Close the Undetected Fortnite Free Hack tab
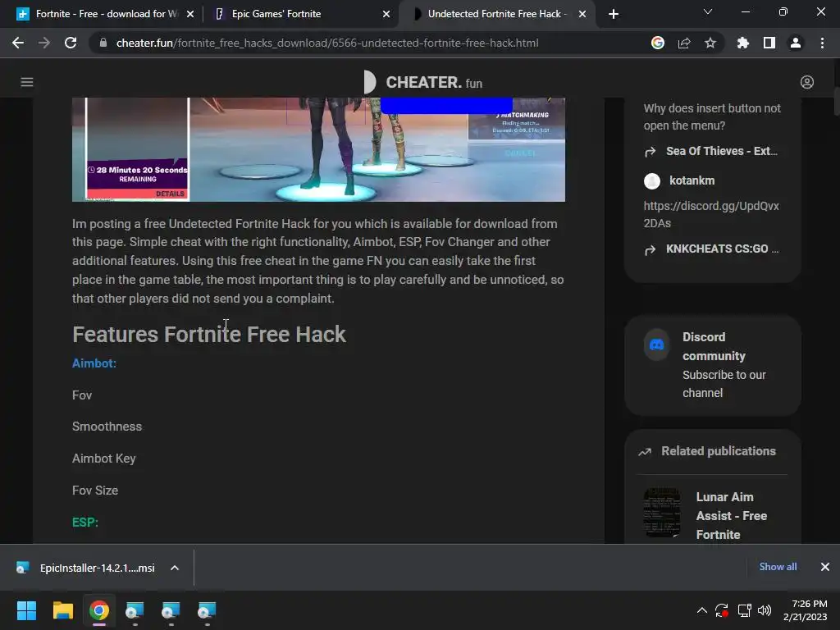This screenshot has height=630, width=840. tap(582, 14)
